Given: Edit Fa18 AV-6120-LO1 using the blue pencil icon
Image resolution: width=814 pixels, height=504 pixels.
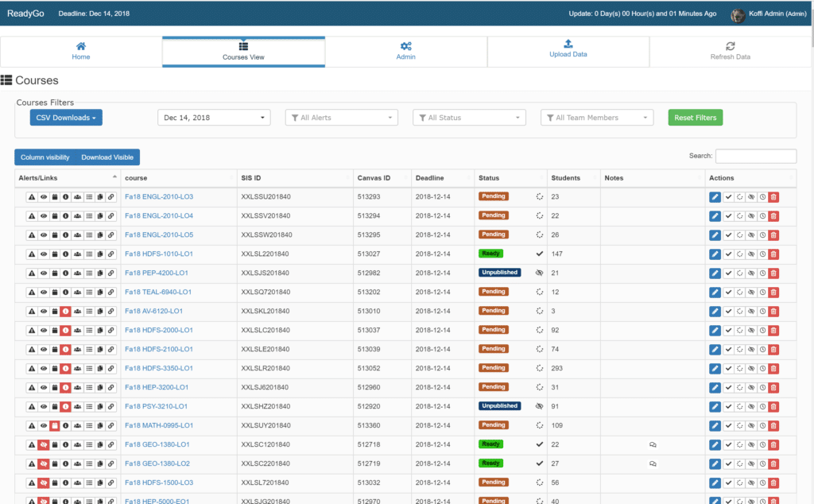Looking at the screenshot, I should 715,311.
